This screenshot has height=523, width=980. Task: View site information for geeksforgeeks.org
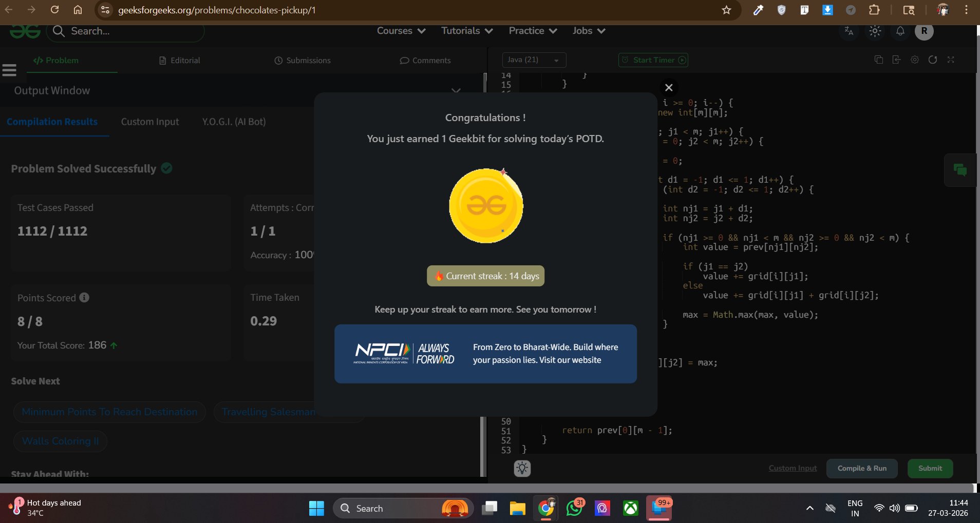click(x=105, y=10)
